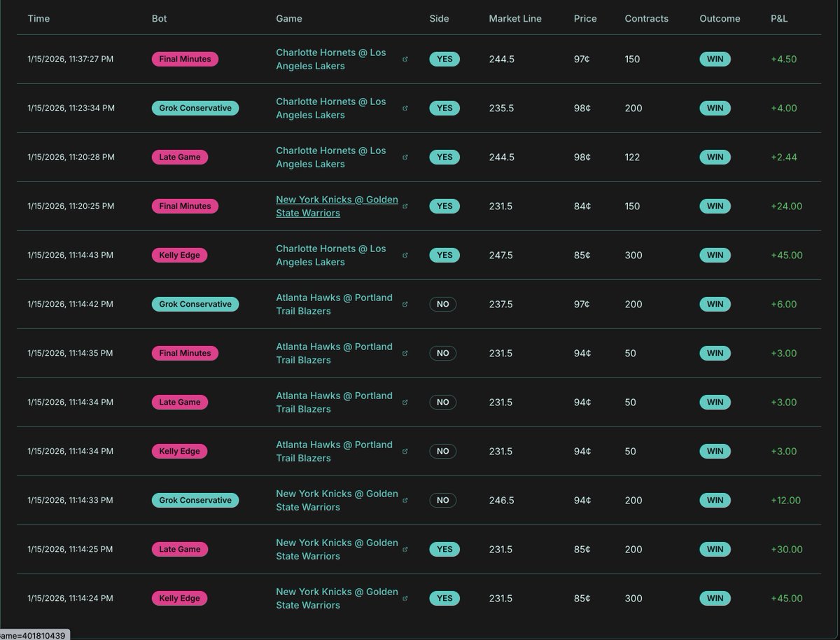Open external link icon in 11:14:33 PM row
Screen dimensions: 840x640
[x=405, y=501]
